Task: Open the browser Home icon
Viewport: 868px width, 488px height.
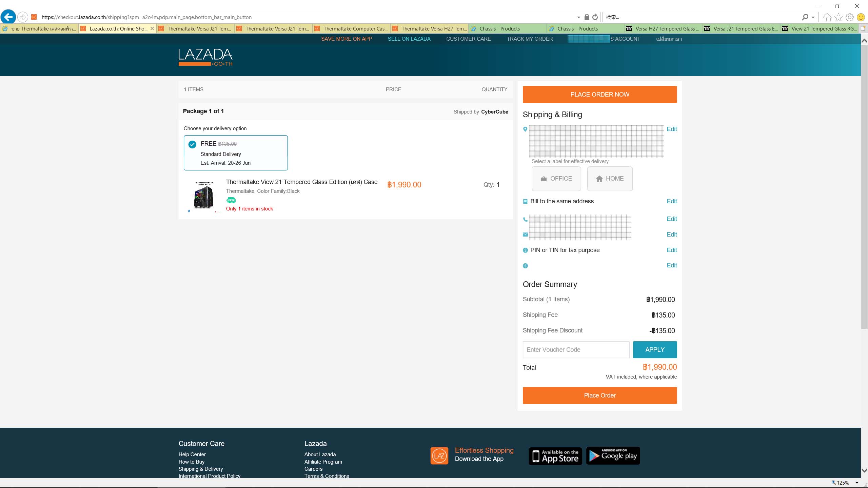Action: coord(827,17)
